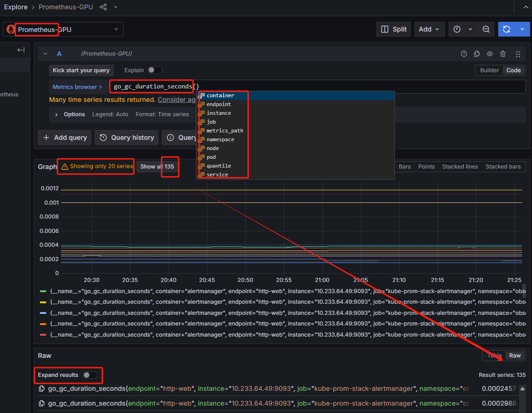The width and height of the screenshot is (532, 413).
Task: Toggle the Expand results switch
Action: click(90, 375)
